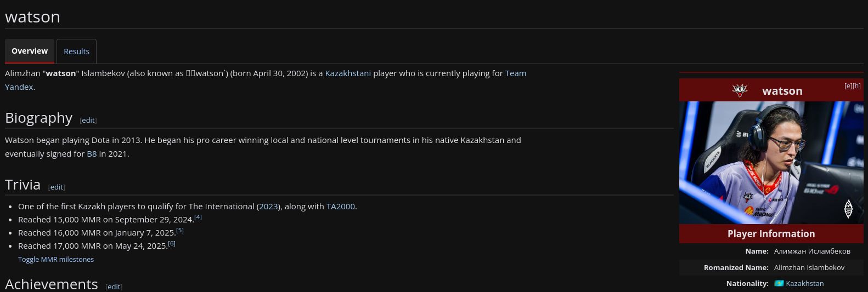Edit the Trivia section
The image size is (868, 292).
tap(57, 187)
